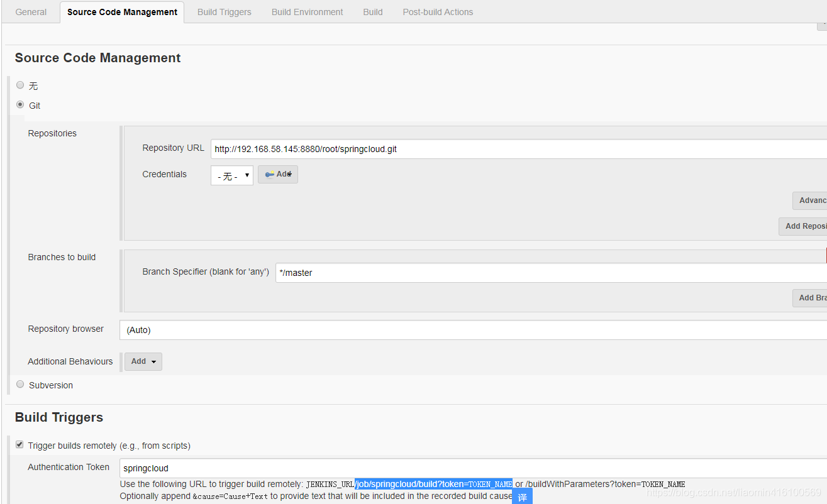Viewport: 827px width, 504px height.
Task: Click the Source Code Management heading
Action: tap(97, 58)
